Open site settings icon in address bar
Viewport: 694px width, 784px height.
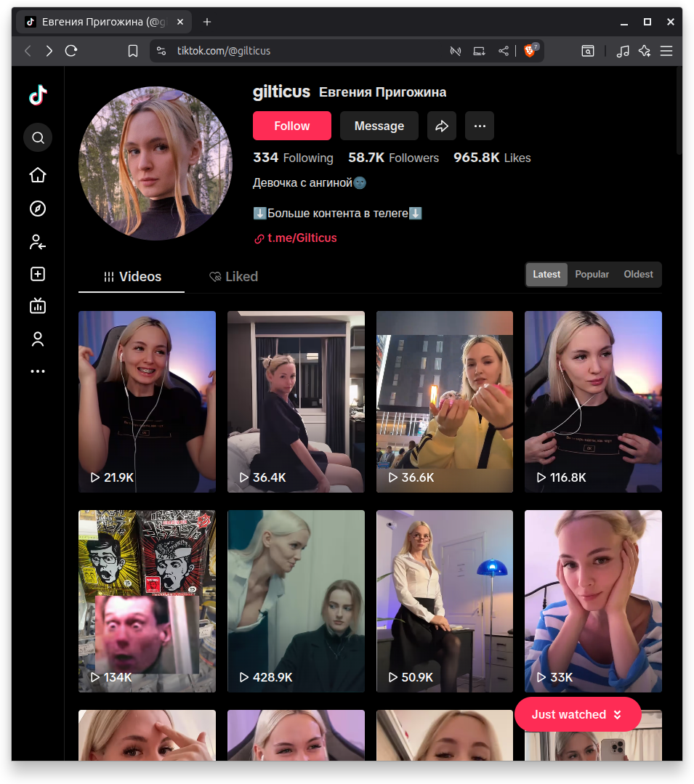pos(161,51)
